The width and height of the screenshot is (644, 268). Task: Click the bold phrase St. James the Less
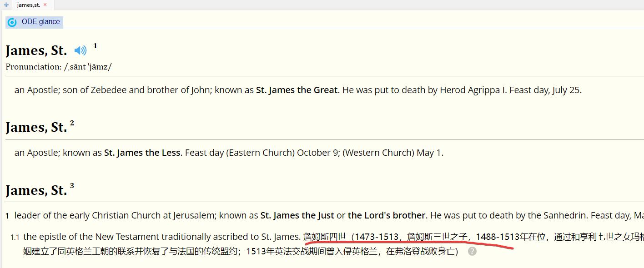(x=142, y=153)
